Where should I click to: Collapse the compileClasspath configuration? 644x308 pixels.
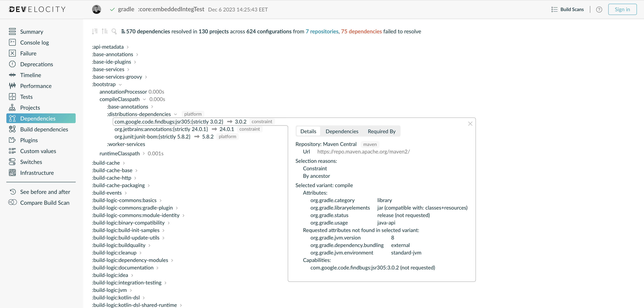[x=145, y=99]
